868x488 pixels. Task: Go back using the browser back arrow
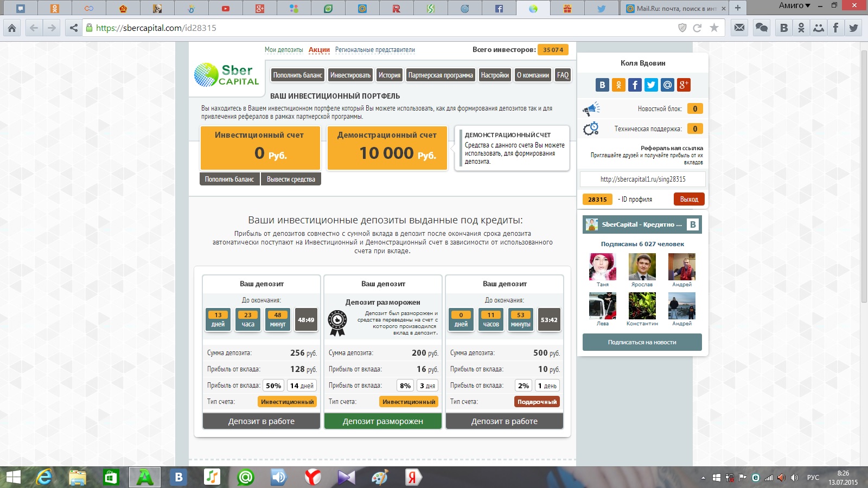[x=34, y=28]
